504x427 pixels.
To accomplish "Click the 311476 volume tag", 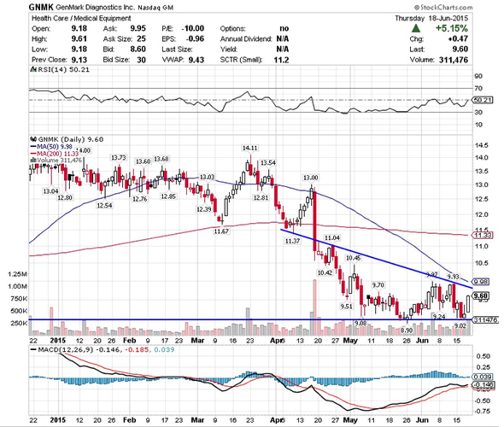I will pos(485,320).
